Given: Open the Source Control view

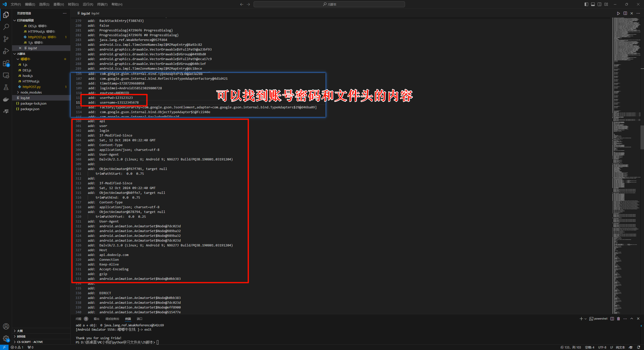Looking at the screenshot, I should pos(6,39).
